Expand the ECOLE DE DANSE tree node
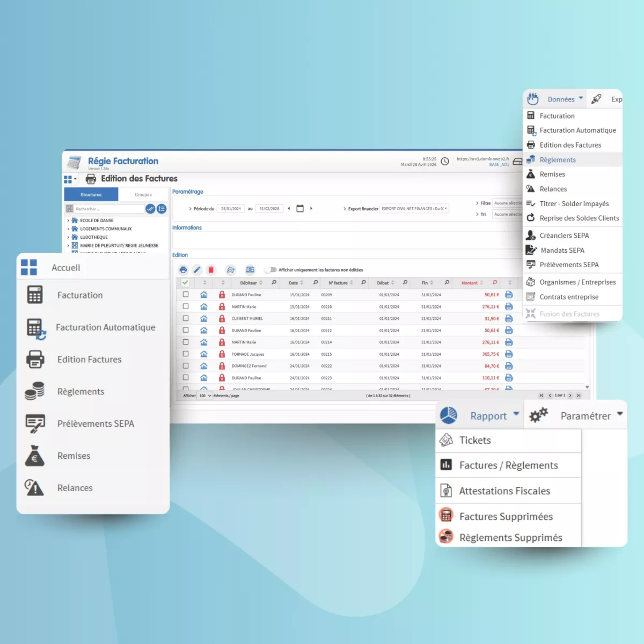Screen dimensions: 644x644 pyautogui.click(x=68, y=221)
